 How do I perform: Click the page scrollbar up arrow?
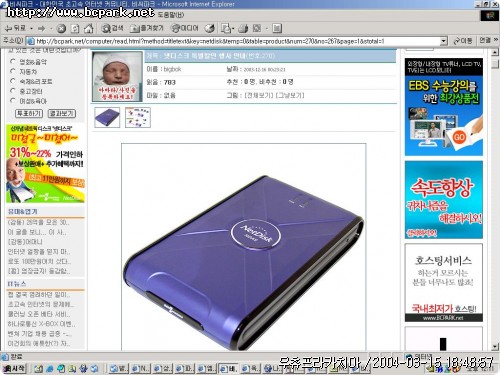click(x=495, y=52)
